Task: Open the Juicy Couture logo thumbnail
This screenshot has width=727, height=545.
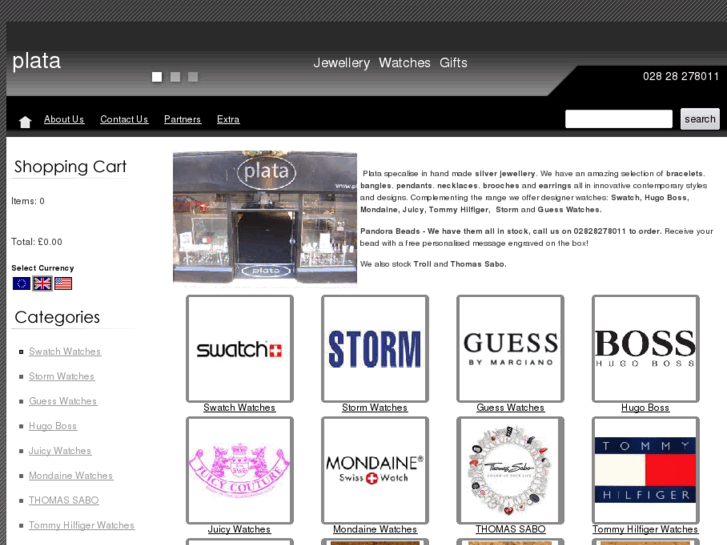Action: [240, 470]
